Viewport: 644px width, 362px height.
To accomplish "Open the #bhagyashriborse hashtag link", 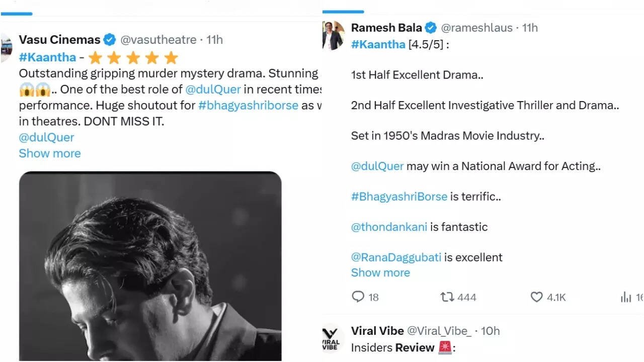I will [x=248, y=106].
